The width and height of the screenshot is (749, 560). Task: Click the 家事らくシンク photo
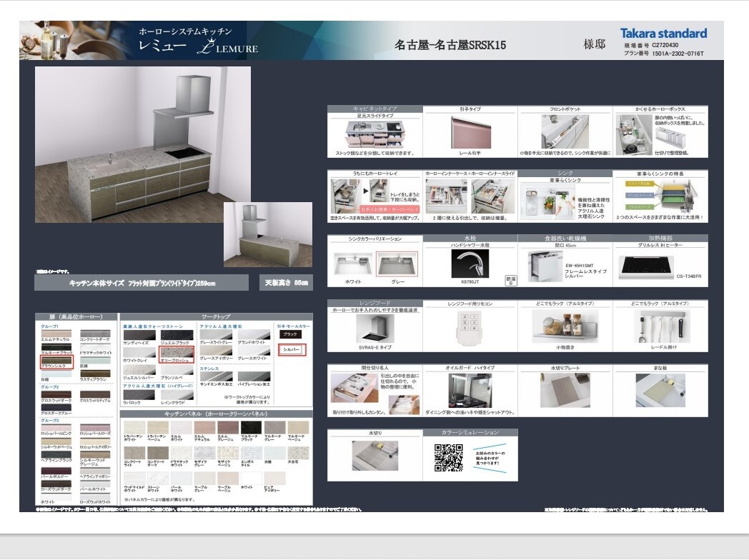coord(550,204)
